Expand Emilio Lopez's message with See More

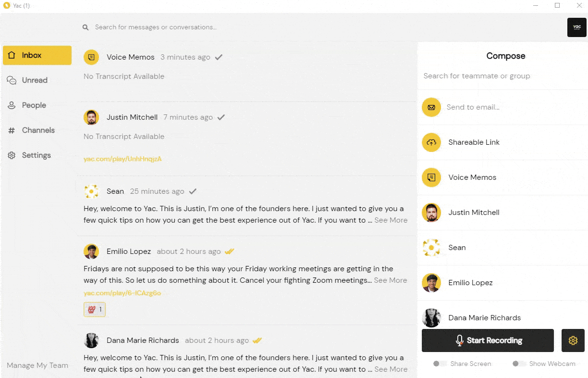point(390,280)
